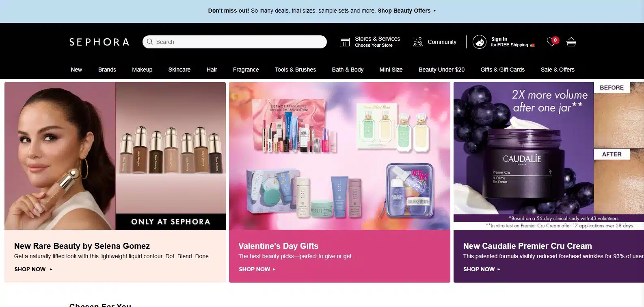
Task: Click the Choose Your Store text
Action: (374, 46)
